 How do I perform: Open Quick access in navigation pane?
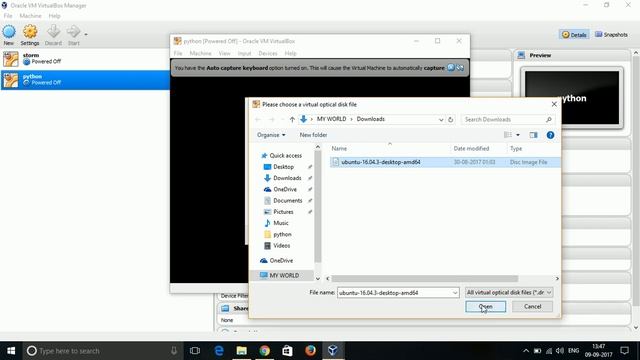click(x=285, y=156)
